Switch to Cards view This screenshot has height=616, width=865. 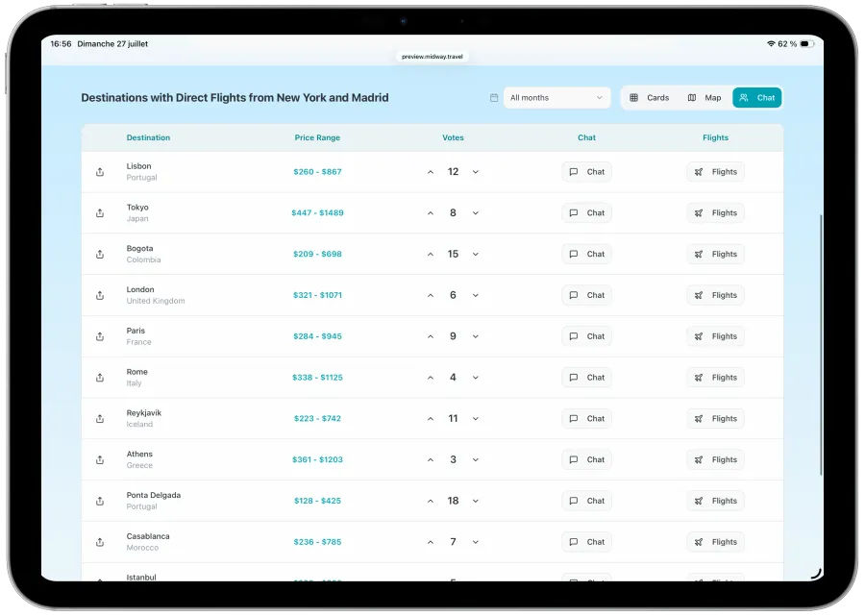pos(650,97)
